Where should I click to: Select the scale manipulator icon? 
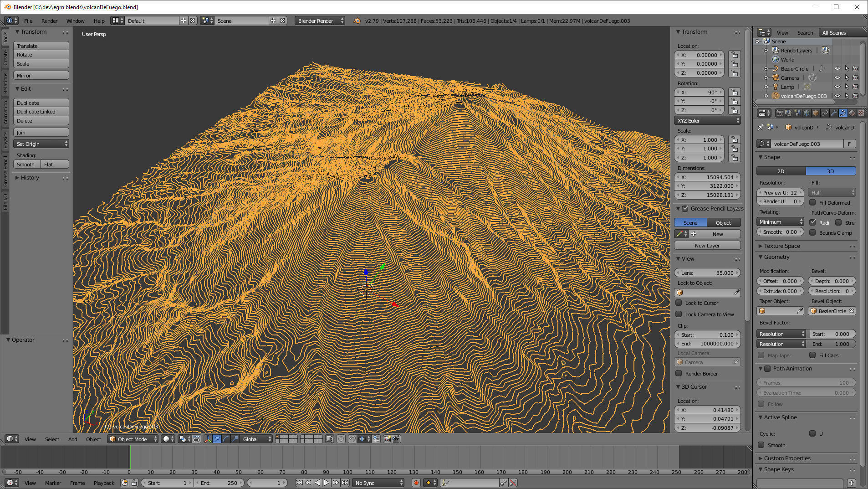[x=235, y=439]
